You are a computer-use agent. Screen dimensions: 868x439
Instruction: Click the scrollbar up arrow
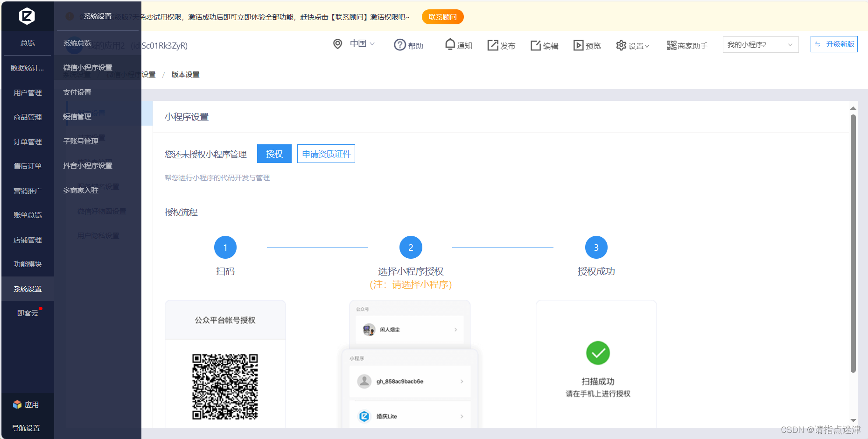(853, 108)
